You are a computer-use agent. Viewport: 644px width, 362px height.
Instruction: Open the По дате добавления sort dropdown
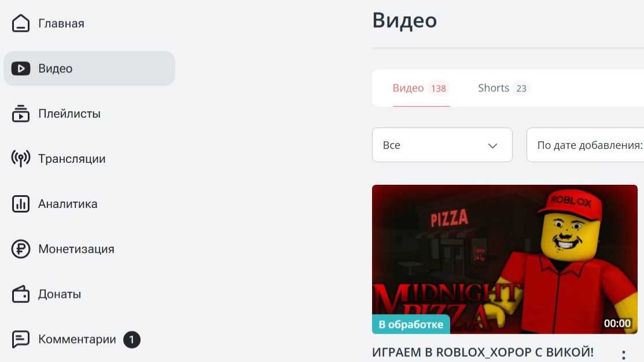(585, 145)
